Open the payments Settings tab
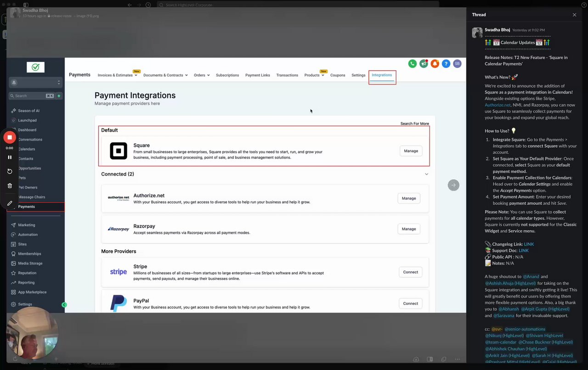Screen dimensions: 588x370 pos(358,75)
